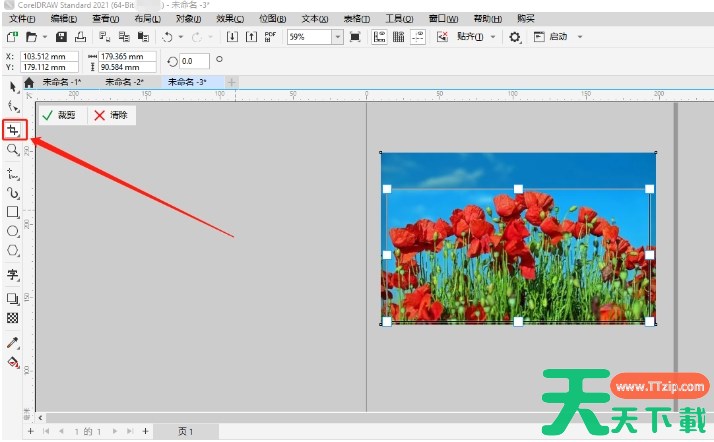Switch to document tab 未命名 -1
The image size is (714, 442).
pyautogui.click(x=61, y=82)
